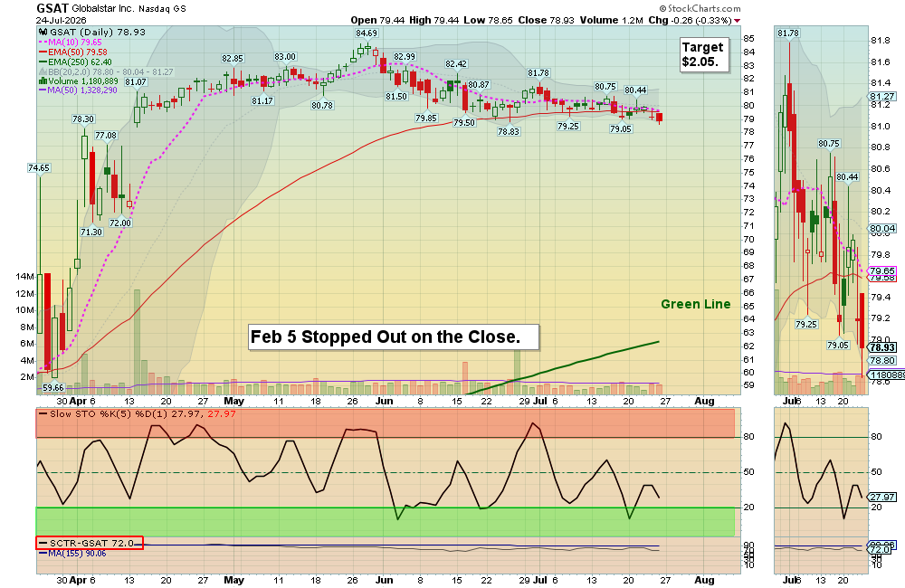Click the 81.07 price label
905x588 pixels.
[136, 82]
